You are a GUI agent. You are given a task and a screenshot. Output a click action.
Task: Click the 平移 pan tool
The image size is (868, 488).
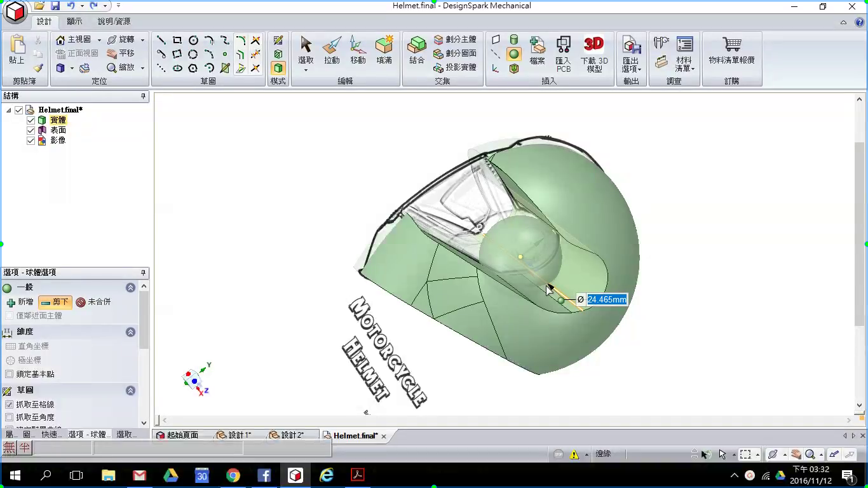coord(121,53)
